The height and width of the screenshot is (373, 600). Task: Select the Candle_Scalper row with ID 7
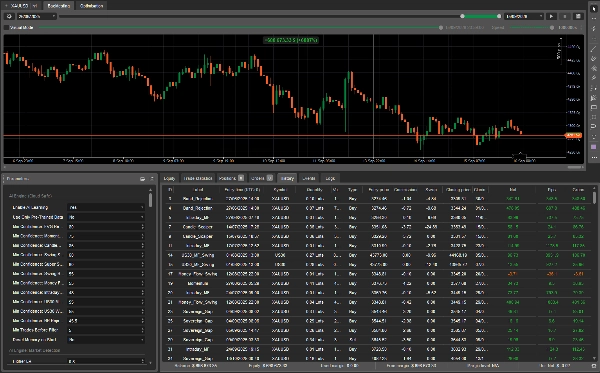click(377, 227)
